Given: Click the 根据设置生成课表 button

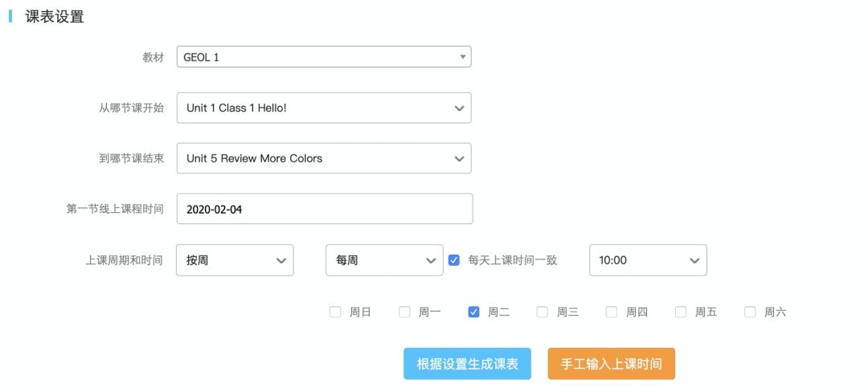Looking at the screenshot, I should click(467, 364).
